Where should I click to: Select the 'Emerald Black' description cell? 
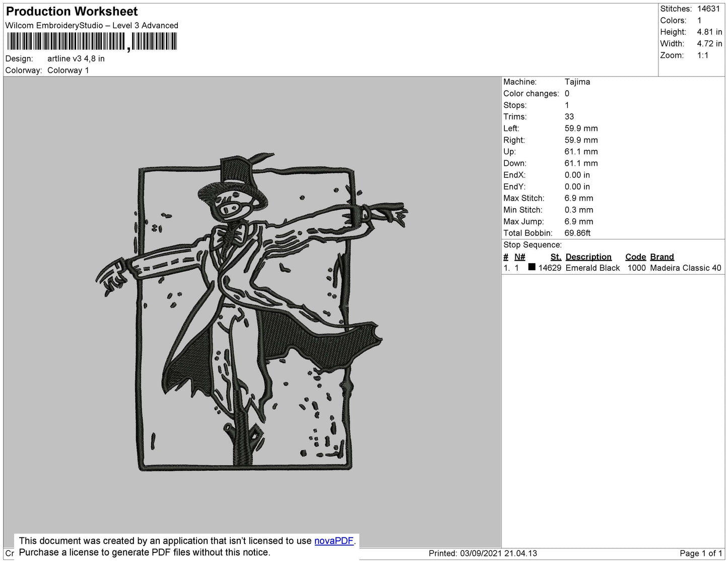pos(592,268)
